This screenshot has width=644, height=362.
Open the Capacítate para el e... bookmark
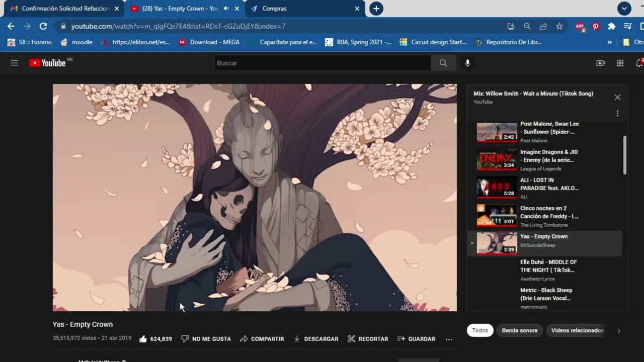(283, 42)
